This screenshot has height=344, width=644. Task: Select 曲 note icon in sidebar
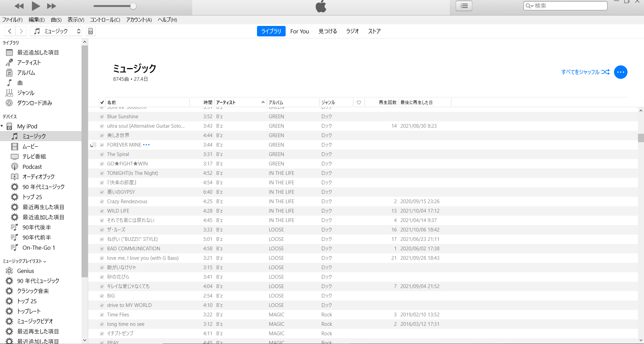tap(9, 83)
